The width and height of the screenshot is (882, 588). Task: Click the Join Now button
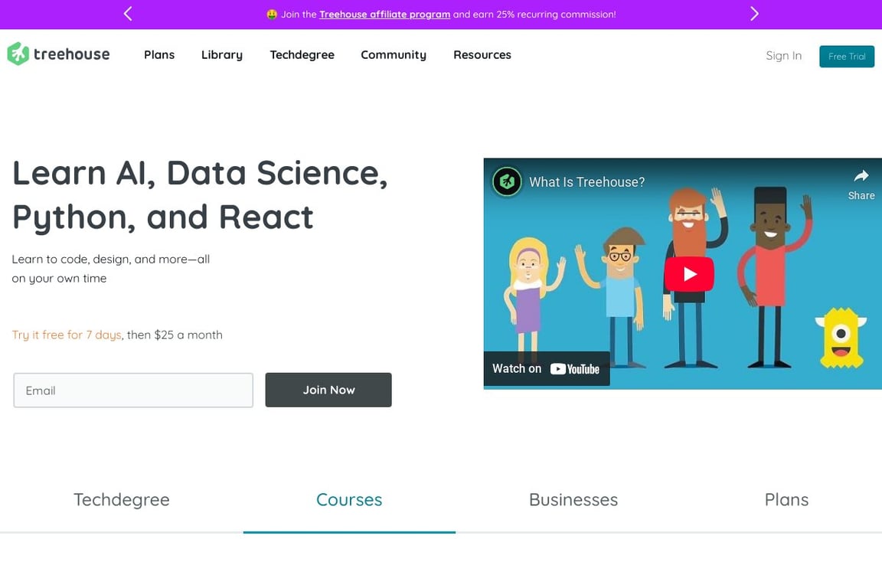click(x=328, y=390)
